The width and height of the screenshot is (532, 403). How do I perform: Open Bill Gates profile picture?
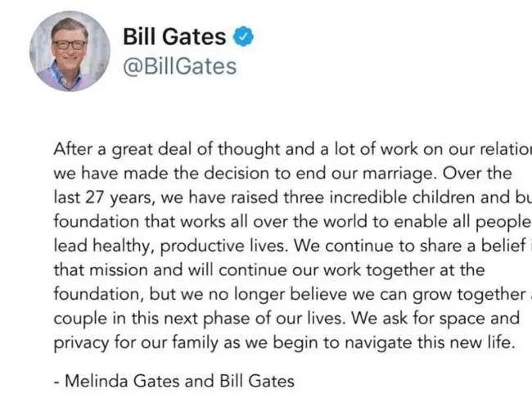70,52
